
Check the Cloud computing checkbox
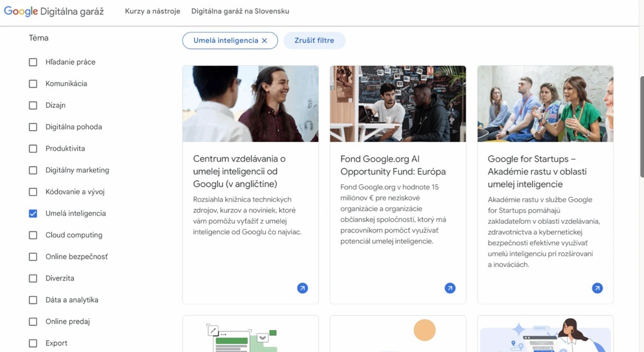coord(33,235)
